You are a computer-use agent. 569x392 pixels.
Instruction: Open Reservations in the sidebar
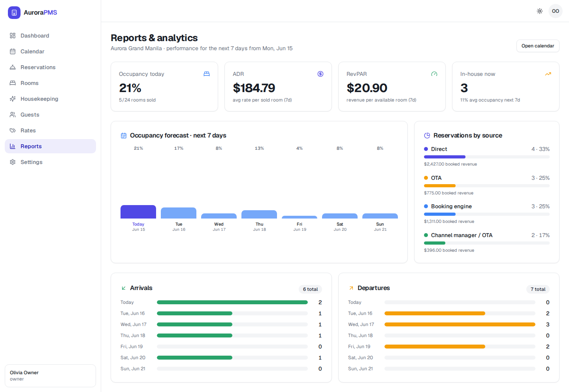tap(50, 67)
